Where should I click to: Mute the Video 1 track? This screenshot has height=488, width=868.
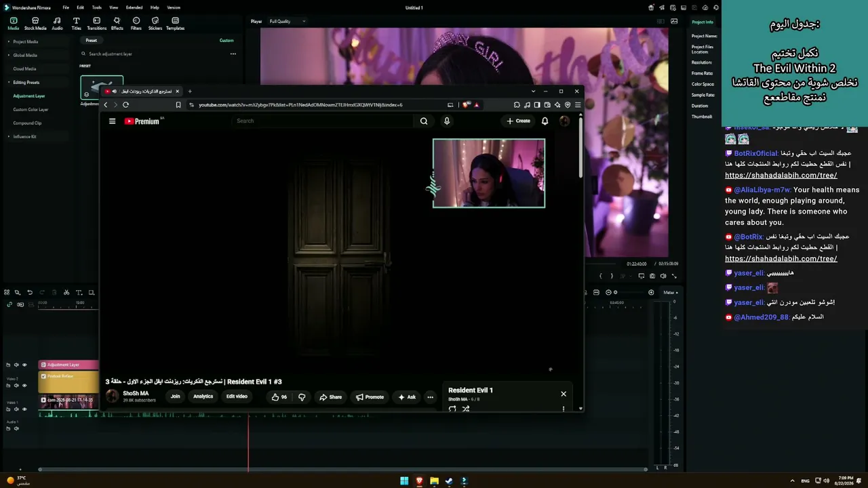16,409
